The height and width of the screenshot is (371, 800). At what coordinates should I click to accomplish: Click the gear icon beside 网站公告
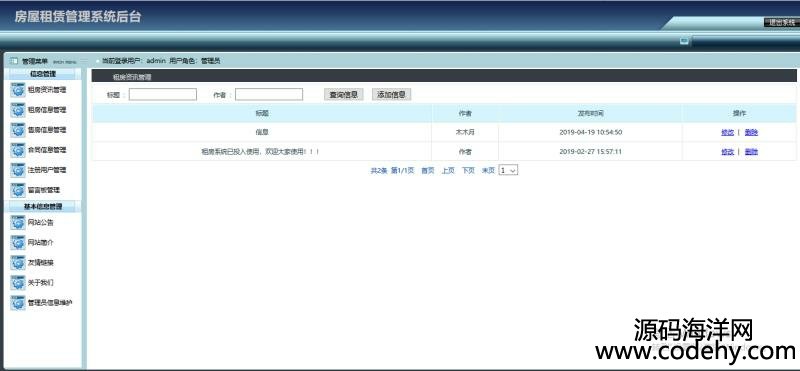18,222
